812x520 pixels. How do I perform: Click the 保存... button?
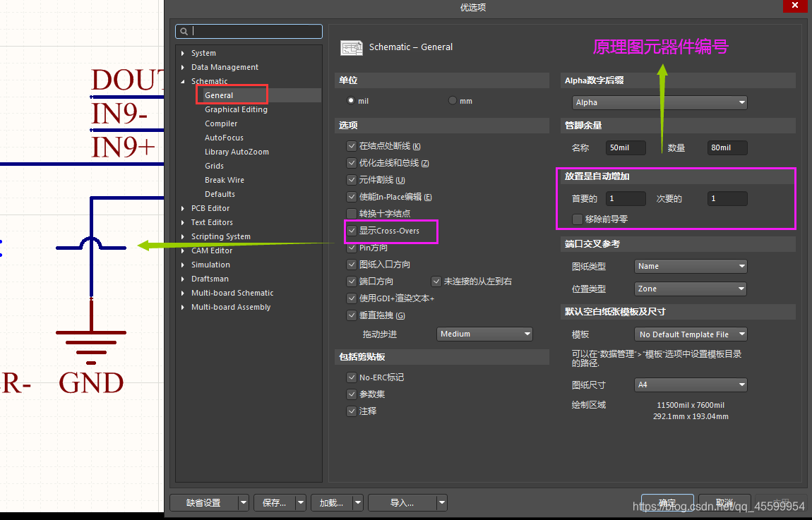tap(275, 503)
